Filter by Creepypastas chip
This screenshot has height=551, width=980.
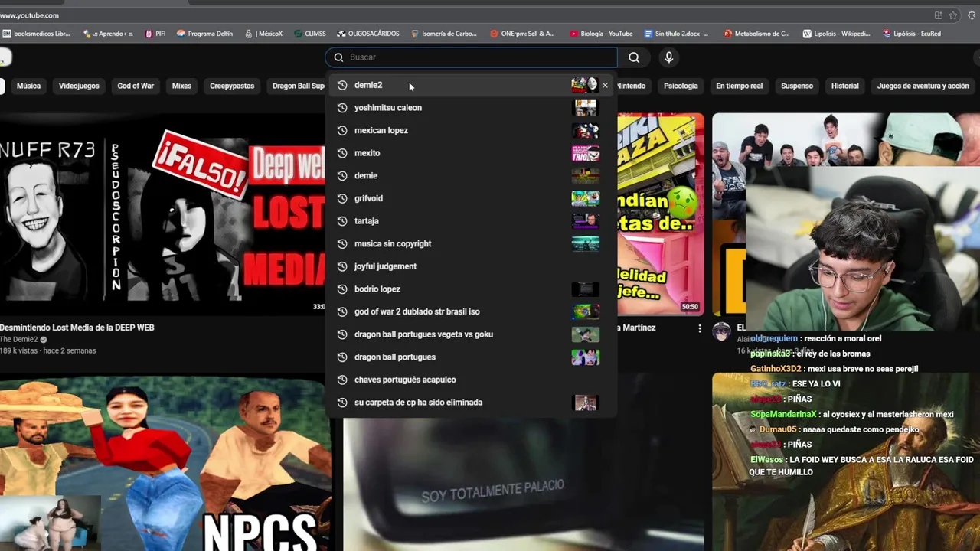[232, 86]
